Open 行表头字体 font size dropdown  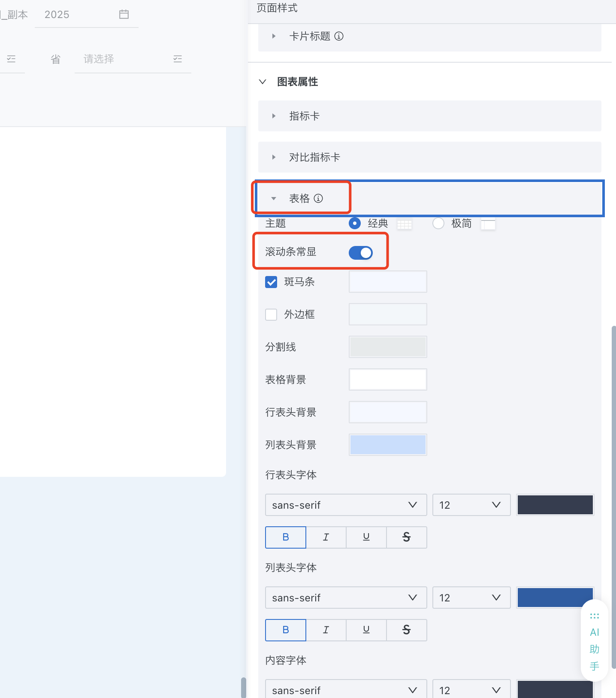pyautogui.click(x=471, y=505)
